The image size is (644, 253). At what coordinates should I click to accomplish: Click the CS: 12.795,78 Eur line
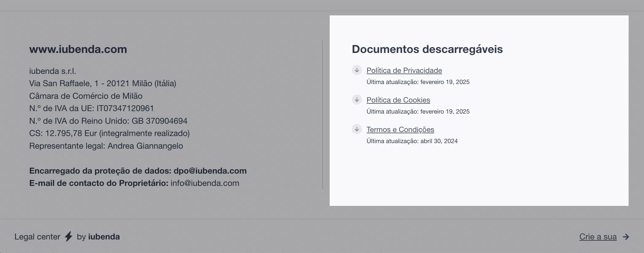coord(109,133)
